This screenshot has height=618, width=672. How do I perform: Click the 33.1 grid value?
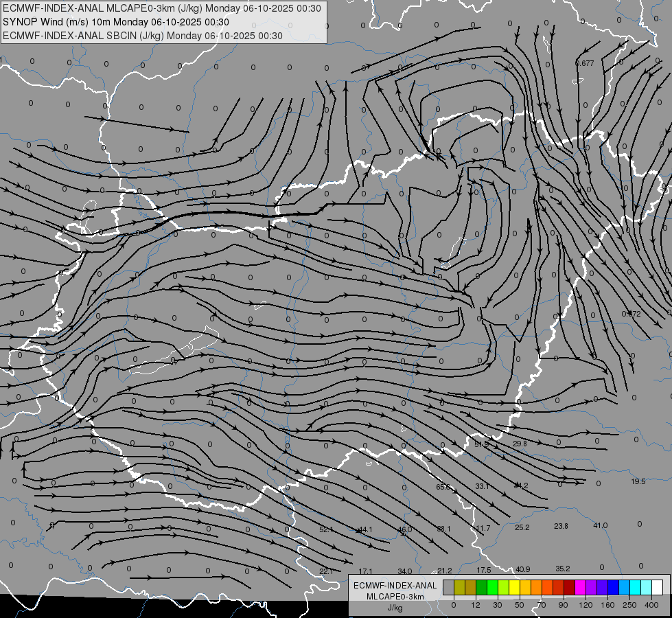coord(482,486)
